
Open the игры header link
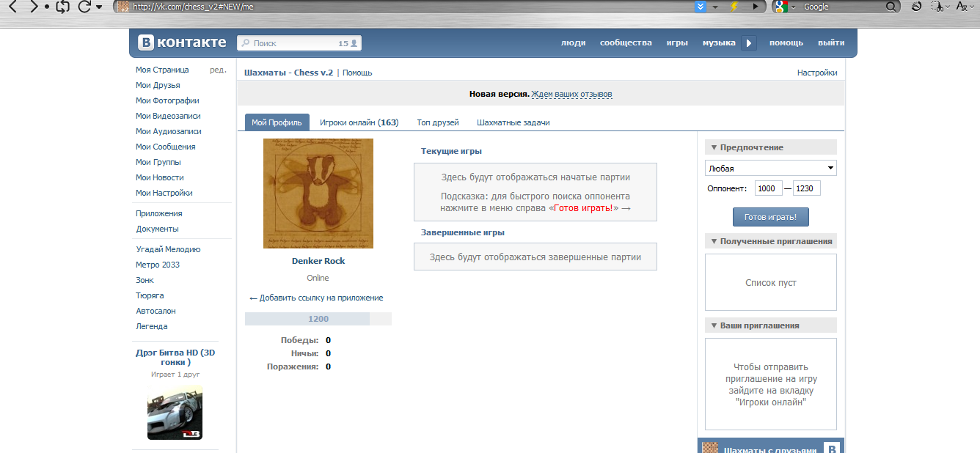point(677,43)
